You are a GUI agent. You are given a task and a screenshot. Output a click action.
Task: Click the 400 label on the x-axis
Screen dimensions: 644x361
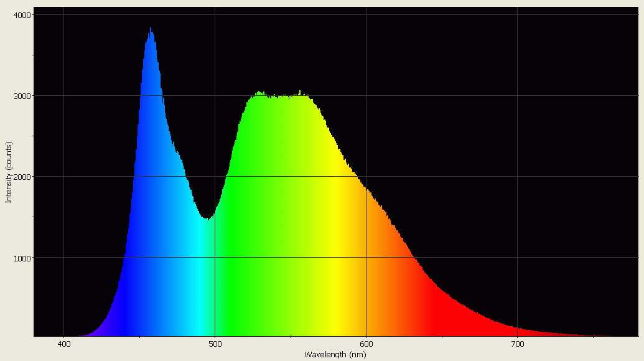63,344
